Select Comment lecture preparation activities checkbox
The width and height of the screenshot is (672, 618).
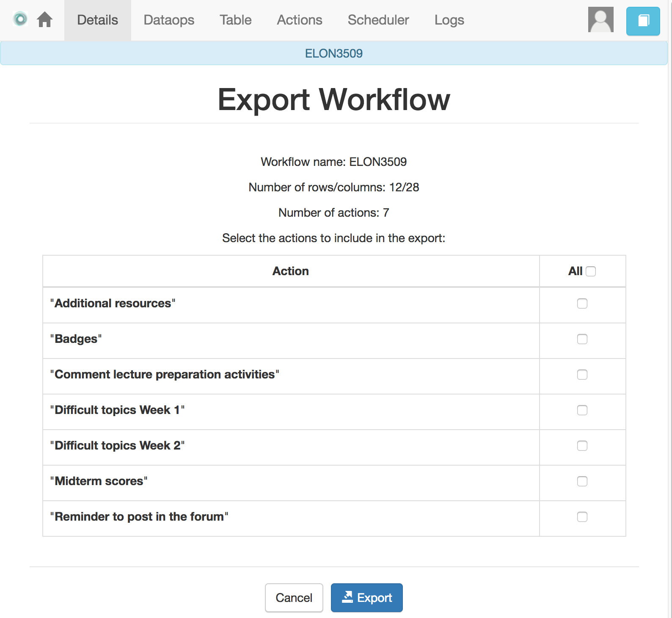pos(582,375)
